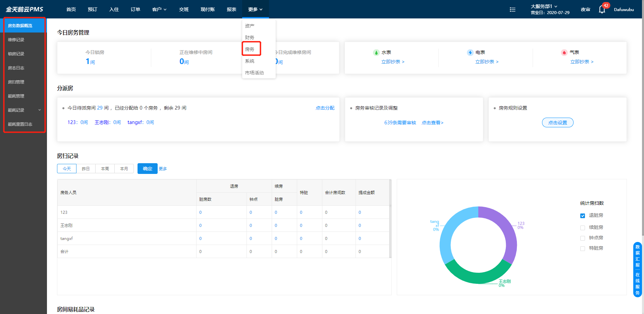Click the 金天鹅云PMS logo
The height and width of the screenshot is (314, 644).
[24, 9]
